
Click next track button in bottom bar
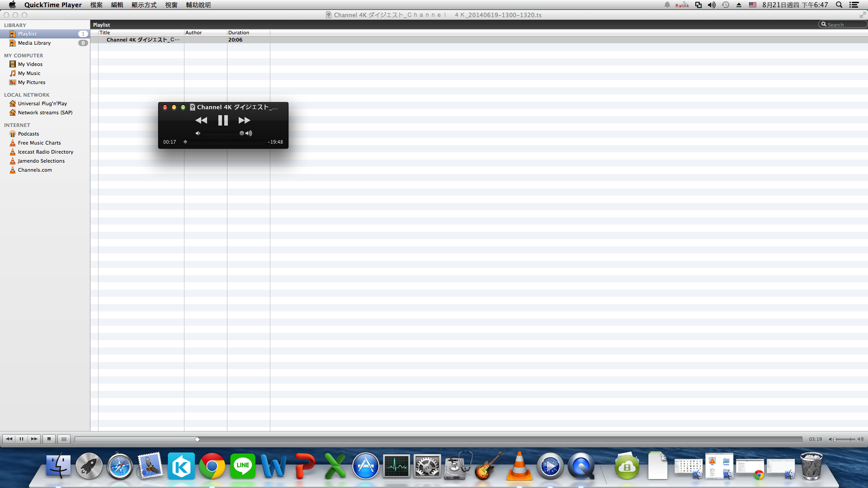point(34,439)
